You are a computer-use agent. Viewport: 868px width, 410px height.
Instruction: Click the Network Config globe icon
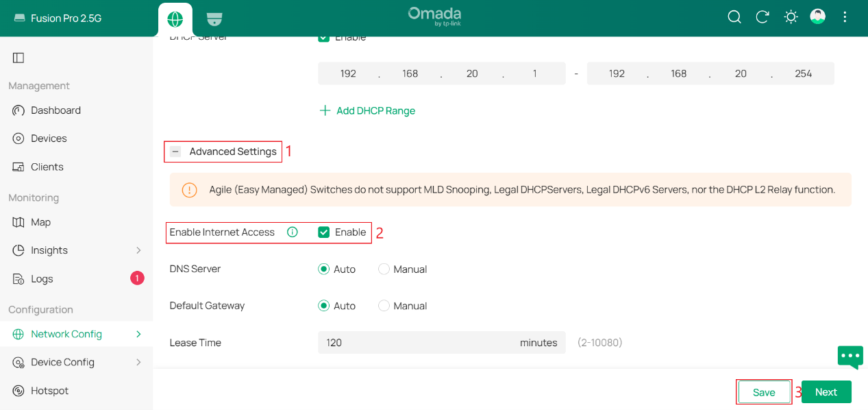coord(18,335)
